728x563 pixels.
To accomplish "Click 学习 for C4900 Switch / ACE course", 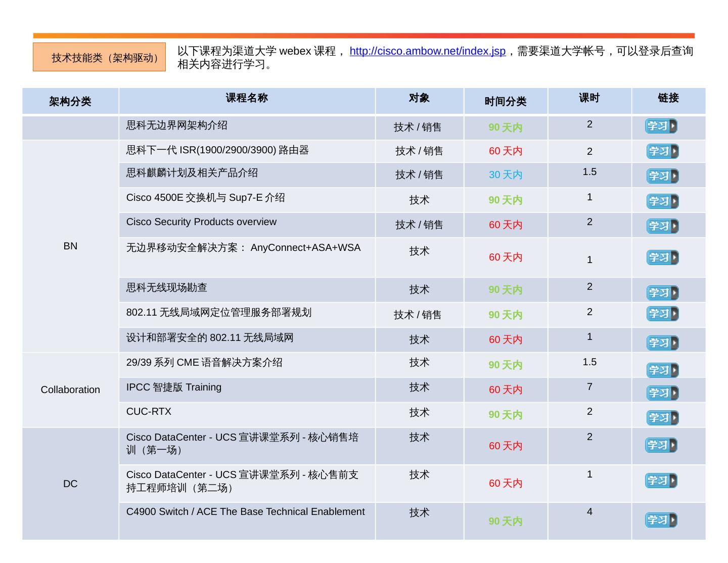I will click(x=661, y=520).
